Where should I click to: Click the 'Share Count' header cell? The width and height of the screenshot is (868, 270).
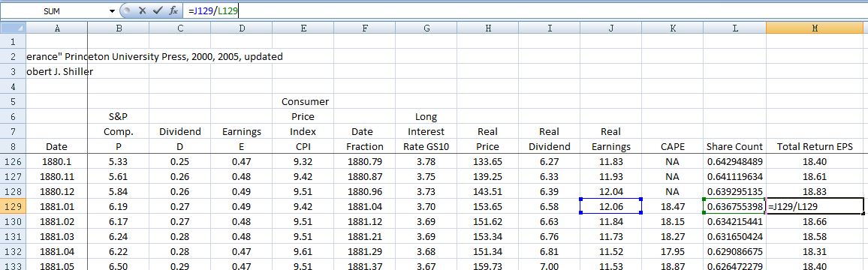tap(734, 146)
